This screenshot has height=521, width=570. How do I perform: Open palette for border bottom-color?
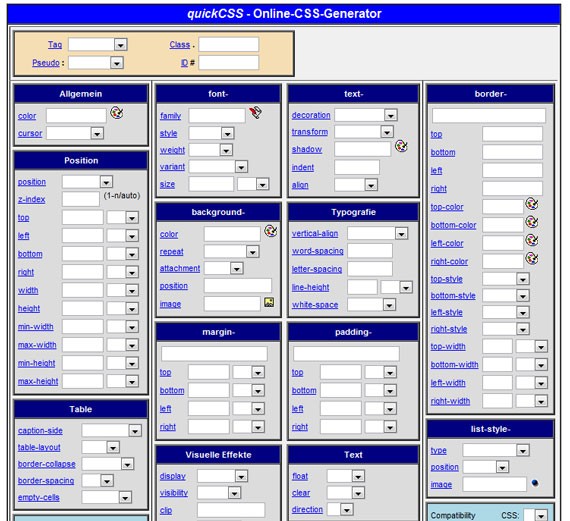click(532, 222)
